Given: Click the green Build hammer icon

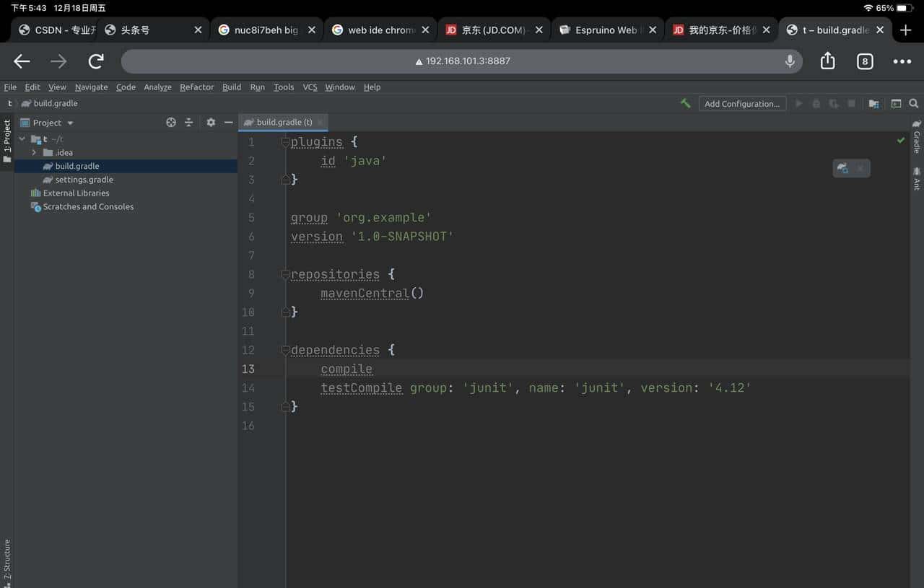Looking at the screenshot, I should (x=686, y=103).
